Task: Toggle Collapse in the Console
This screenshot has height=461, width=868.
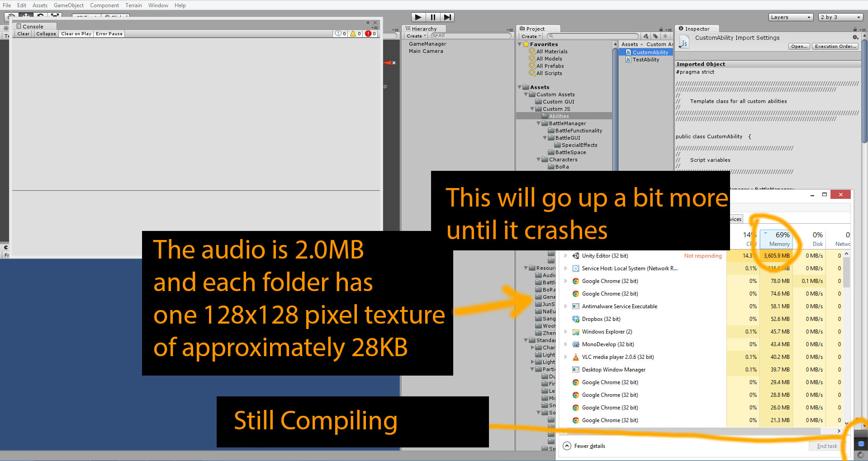Action: click(46, 33)
